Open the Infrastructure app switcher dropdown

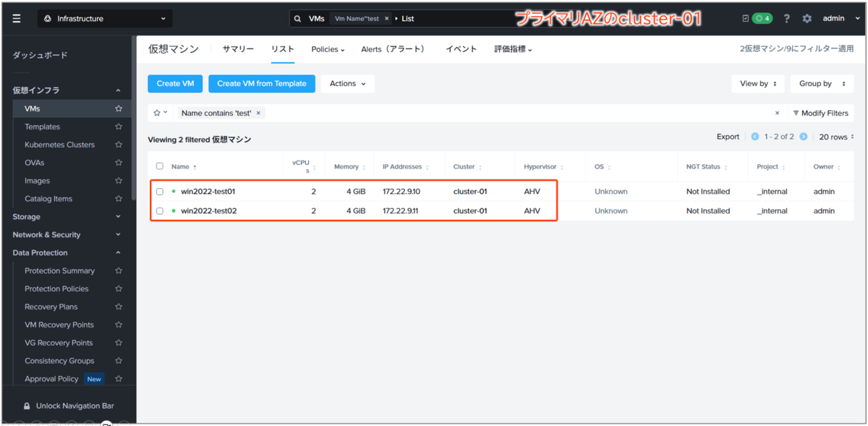[106, 18]
